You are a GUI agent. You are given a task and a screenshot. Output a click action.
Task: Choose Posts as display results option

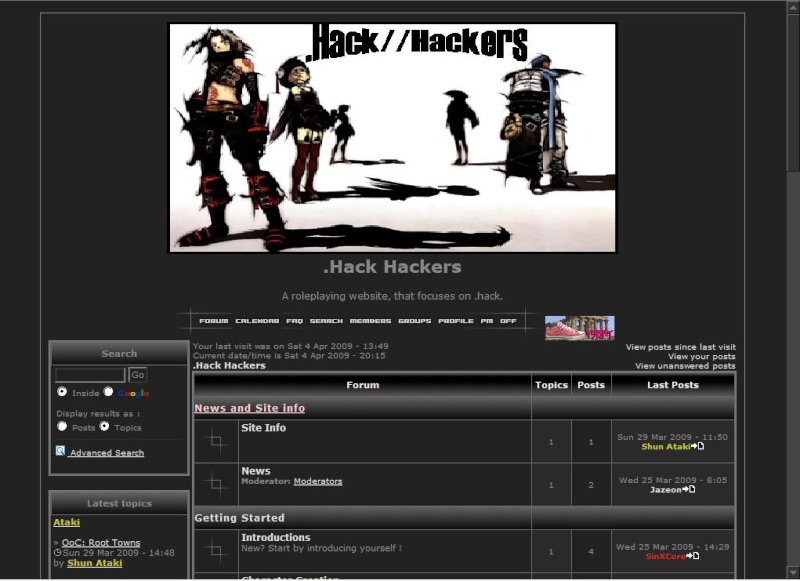[x=62, y=426]
